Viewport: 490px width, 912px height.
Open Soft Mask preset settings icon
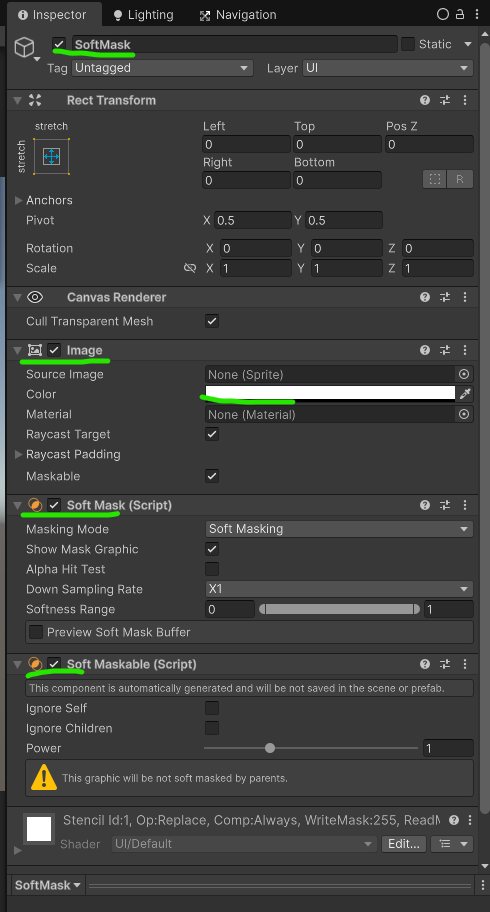445,505
